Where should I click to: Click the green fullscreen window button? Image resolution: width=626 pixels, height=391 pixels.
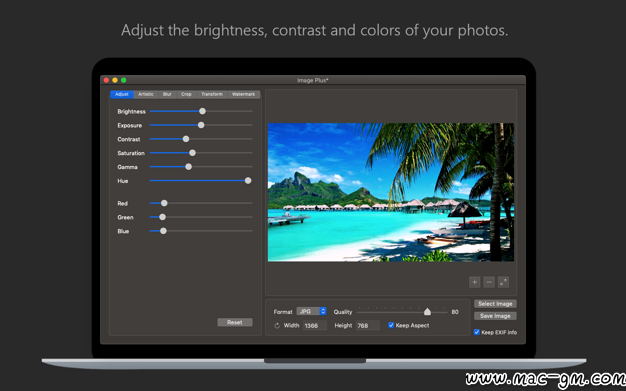tap(124, 80)
